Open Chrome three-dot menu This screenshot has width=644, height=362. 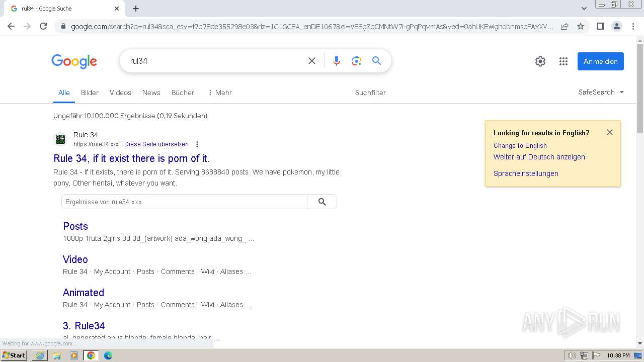(x=633, y=26)
